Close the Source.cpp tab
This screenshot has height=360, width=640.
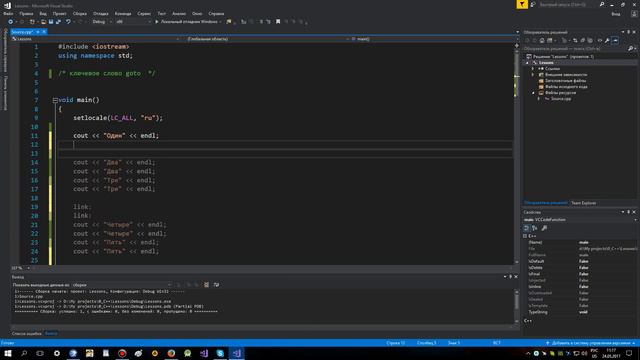pos(44,32)
